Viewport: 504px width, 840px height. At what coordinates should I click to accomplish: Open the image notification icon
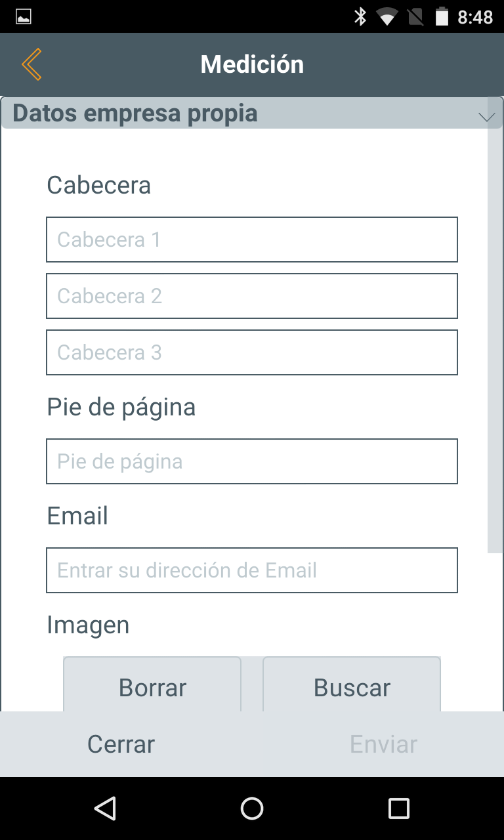pos(24,16)
